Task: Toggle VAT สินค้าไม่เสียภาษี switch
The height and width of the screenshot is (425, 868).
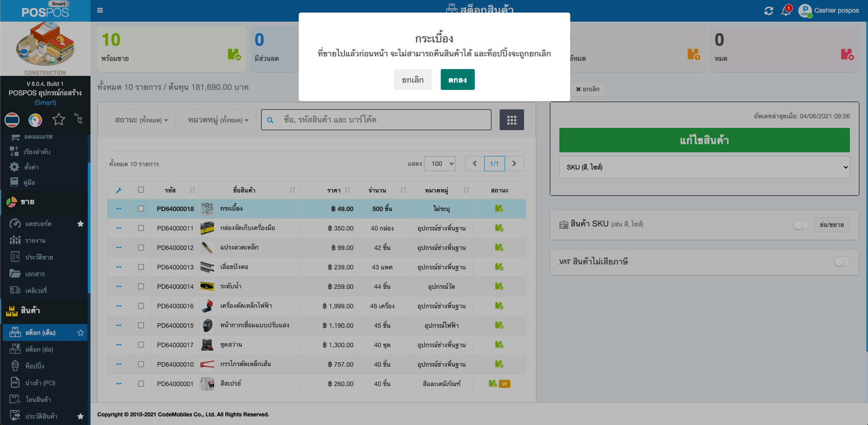Action: point(841,262)
